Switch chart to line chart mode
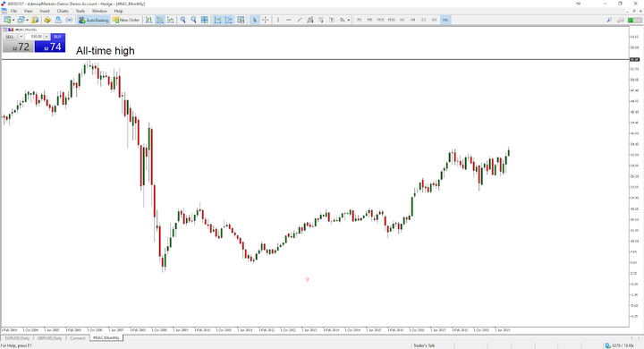This screenshot has height=349, width=644. click(171, 20)
